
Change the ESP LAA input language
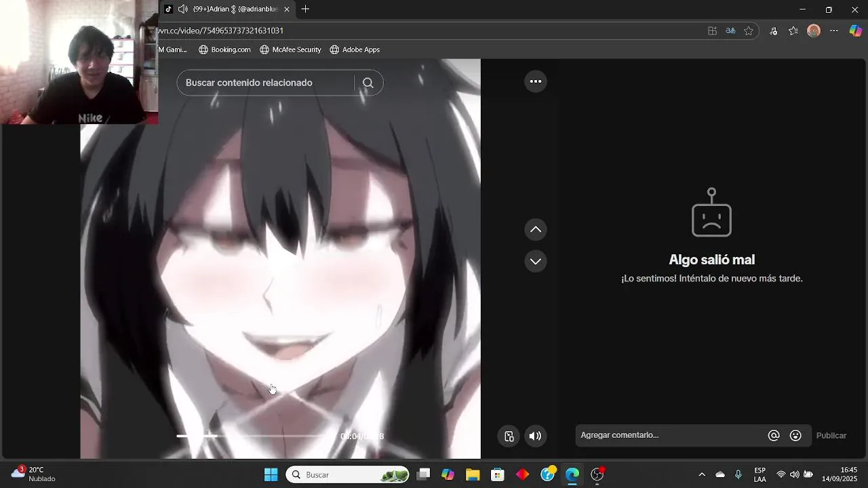coord(760,474)
